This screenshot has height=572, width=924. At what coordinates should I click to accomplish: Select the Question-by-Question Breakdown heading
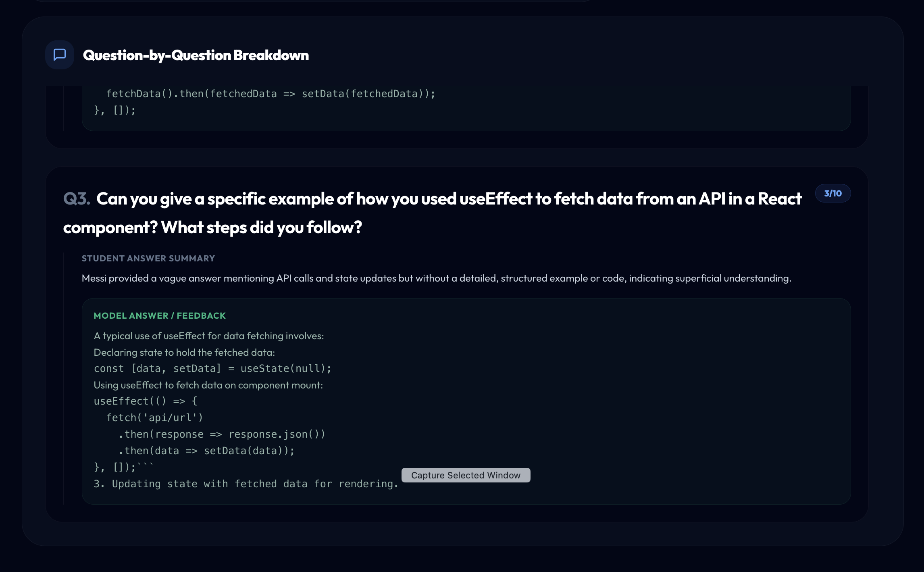(196, 55)
